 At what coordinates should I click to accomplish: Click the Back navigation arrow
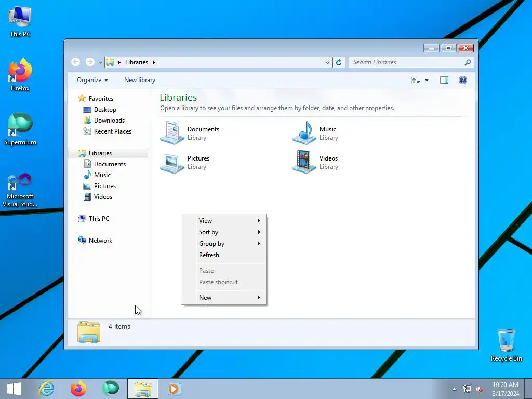click(x=76, y=62)
